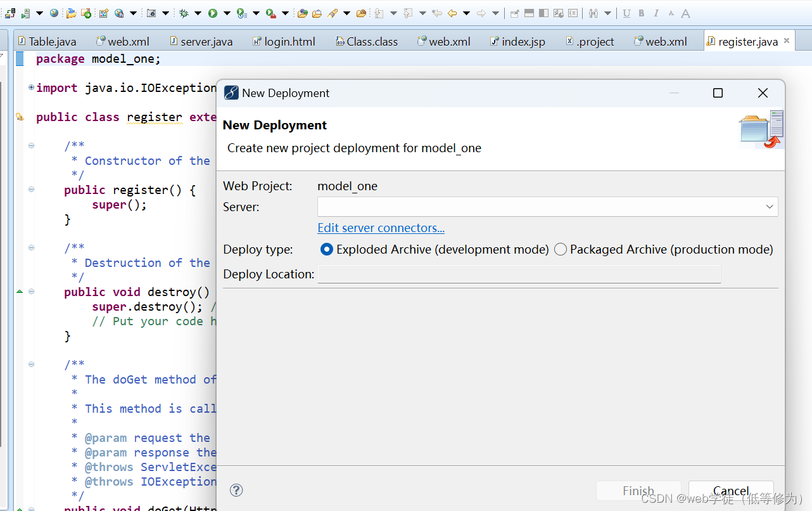Collapse the destroy() method fold marker

31,292
